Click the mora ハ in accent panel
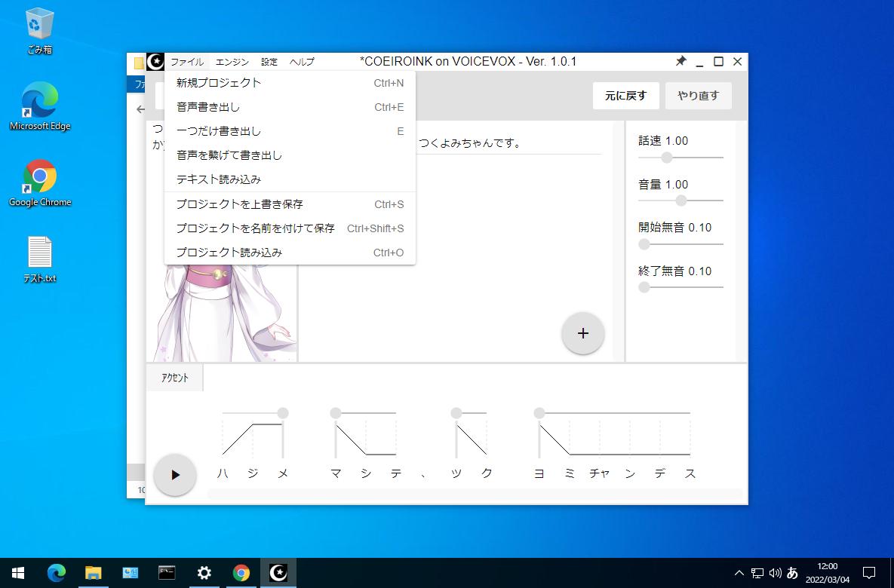Screen dimensions: 894x588 223,473
